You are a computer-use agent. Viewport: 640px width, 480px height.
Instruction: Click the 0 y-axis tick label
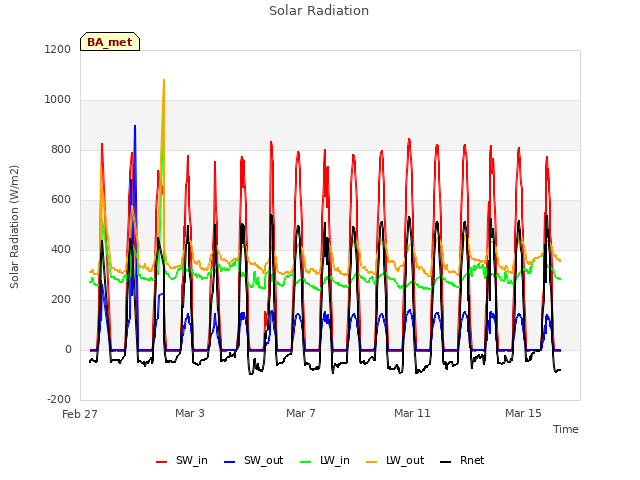coord(68,350)
